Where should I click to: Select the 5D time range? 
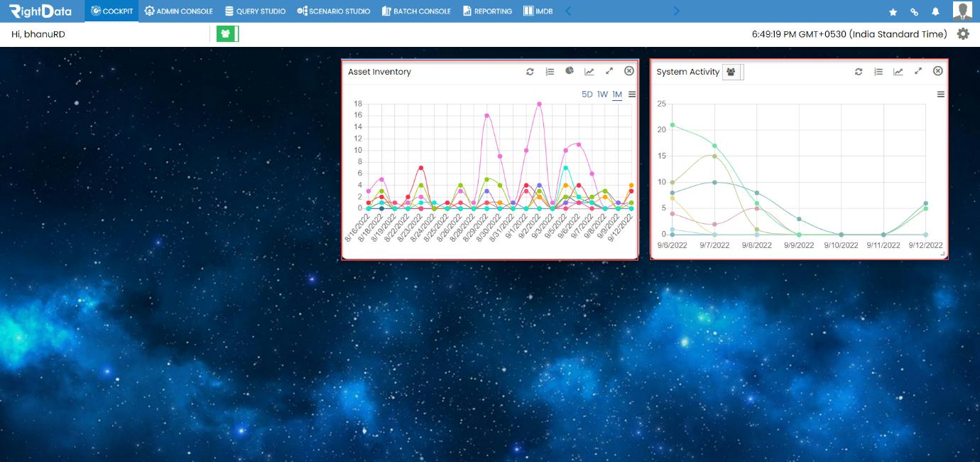pyautogui.click(x=587, y=95)
